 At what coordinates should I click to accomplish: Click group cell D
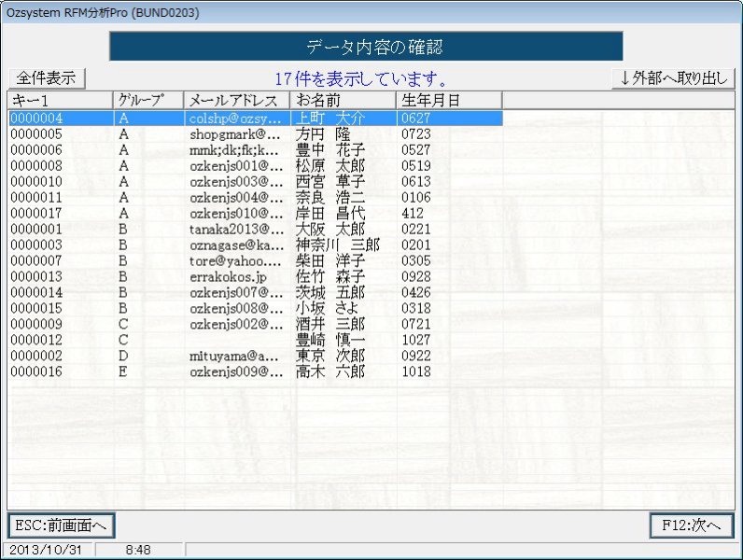point(123,356)
